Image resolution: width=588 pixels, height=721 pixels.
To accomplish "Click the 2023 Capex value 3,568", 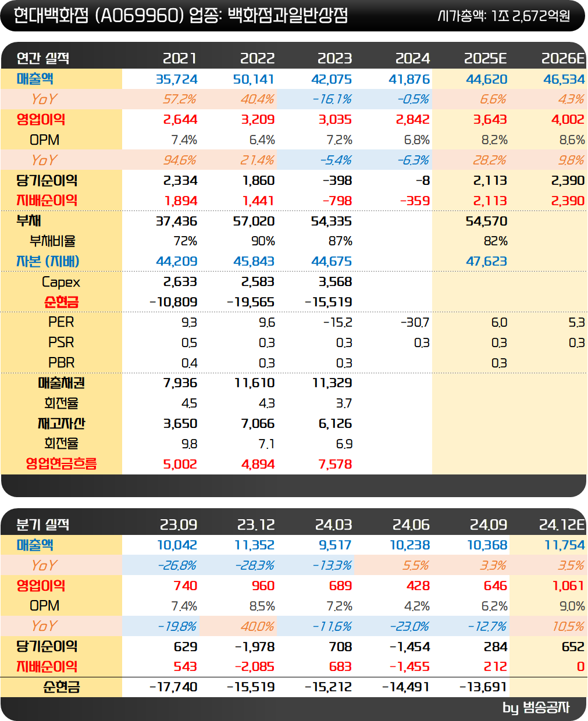I will [335, 282].
